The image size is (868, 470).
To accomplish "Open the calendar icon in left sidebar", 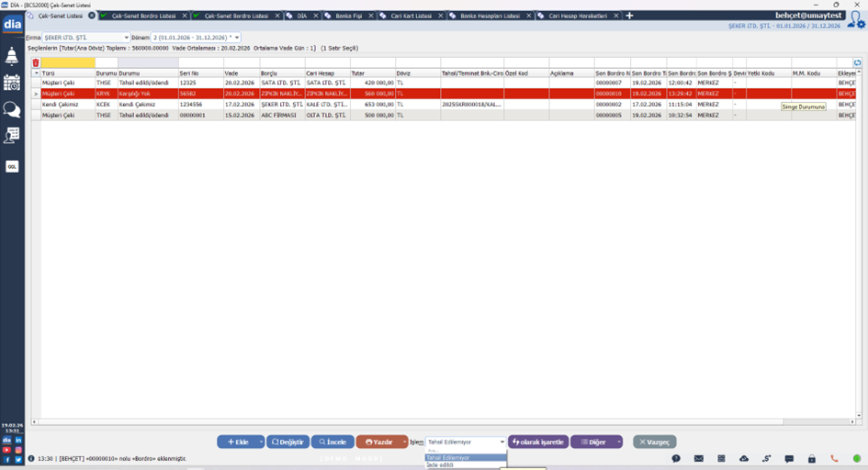I will point(12,83).
